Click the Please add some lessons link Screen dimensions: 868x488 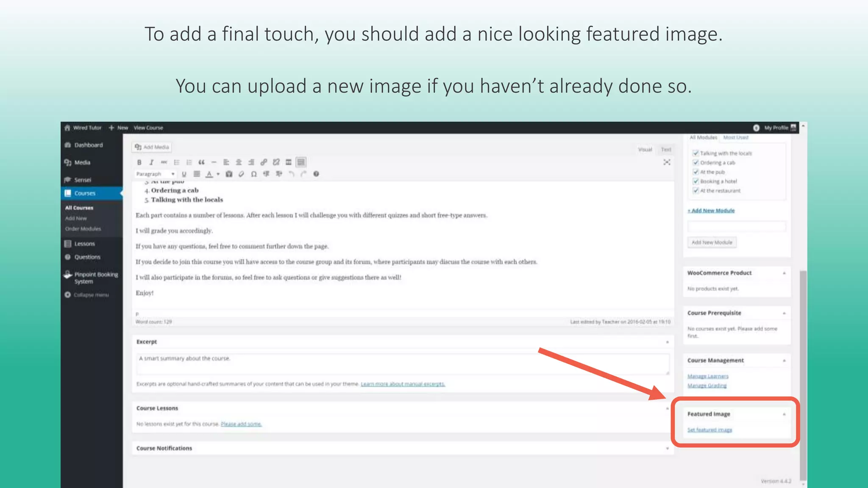(241, 424)
